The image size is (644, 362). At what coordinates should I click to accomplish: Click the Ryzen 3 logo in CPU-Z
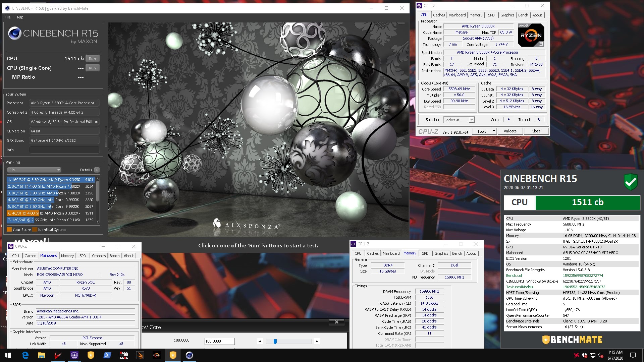tap(531, 35)
